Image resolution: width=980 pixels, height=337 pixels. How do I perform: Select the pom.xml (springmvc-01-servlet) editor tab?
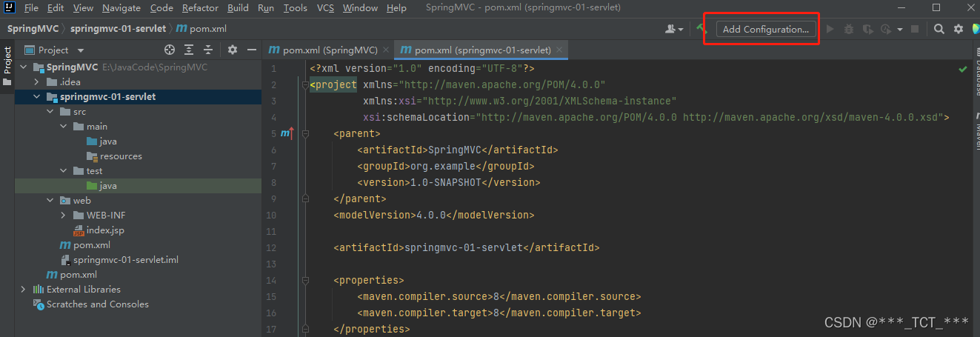coord(481,50)
